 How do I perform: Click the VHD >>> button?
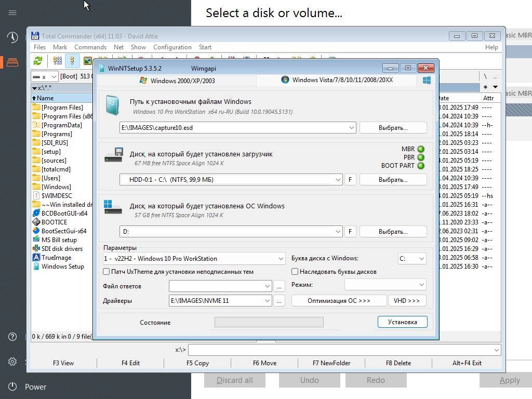(x=407, y=301)
